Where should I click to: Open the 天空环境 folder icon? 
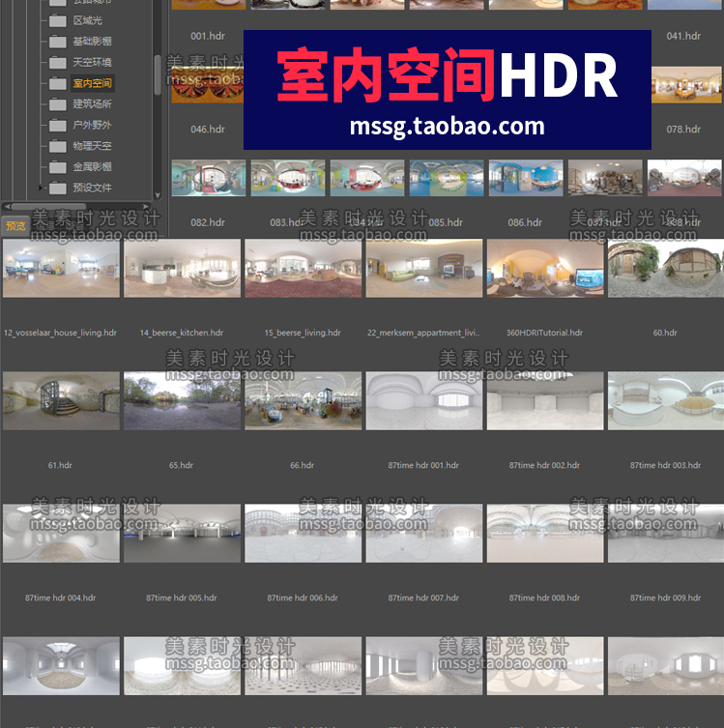[58, 63]
